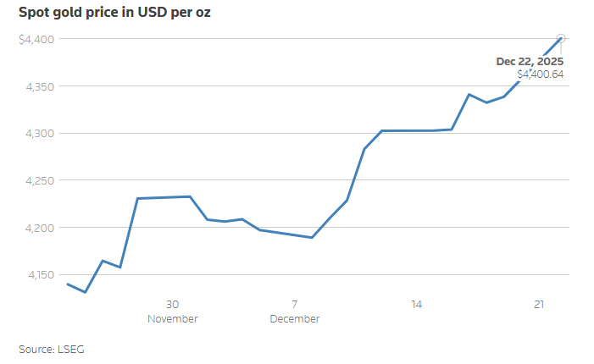This screenshot has width=594, height=364.
Task: Select the '7' date tick label
Action: click(295, 305)
